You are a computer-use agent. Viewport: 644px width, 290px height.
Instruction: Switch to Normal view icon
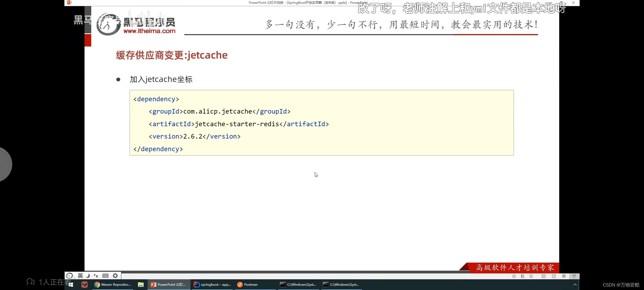click(x=544, y=276)
